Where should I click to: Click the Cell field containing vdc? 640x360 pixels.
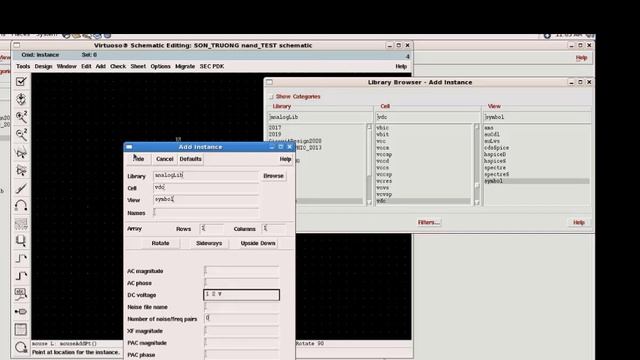(x=206, y=188)
